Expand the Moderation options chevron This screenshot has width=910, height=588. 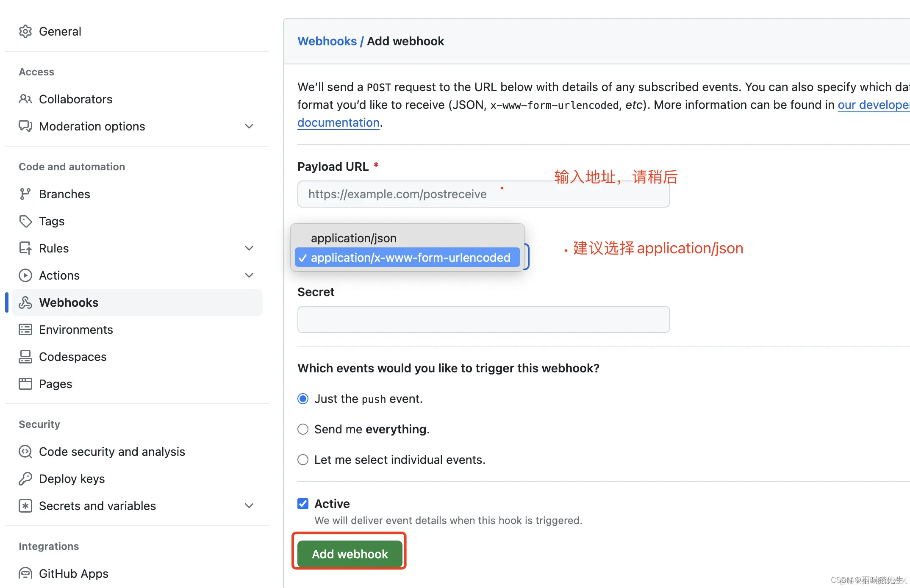pos(249,126)
